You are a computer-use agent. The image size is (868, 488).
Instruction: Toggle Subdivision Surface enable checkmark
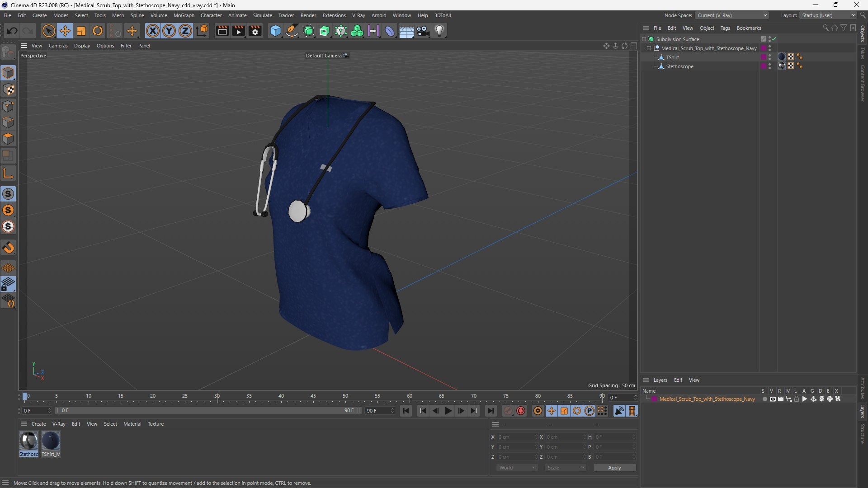774,39
